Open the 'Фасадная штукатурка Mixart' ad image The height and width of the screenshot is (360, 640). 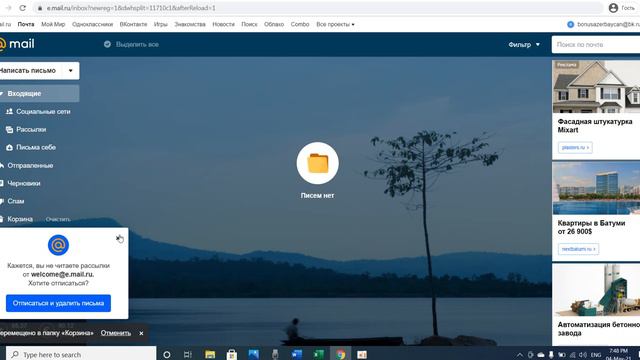(x=596, y=87)
